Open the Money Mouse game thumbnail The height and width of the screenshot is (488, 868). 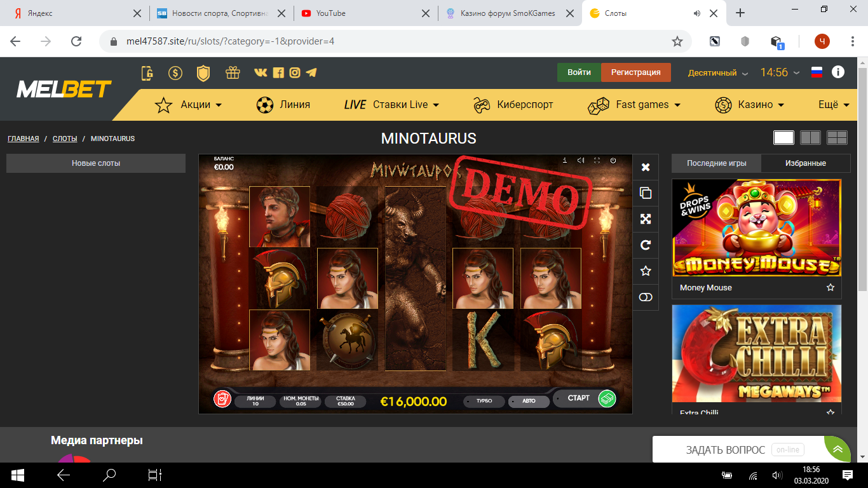click(x=756, y=228)
